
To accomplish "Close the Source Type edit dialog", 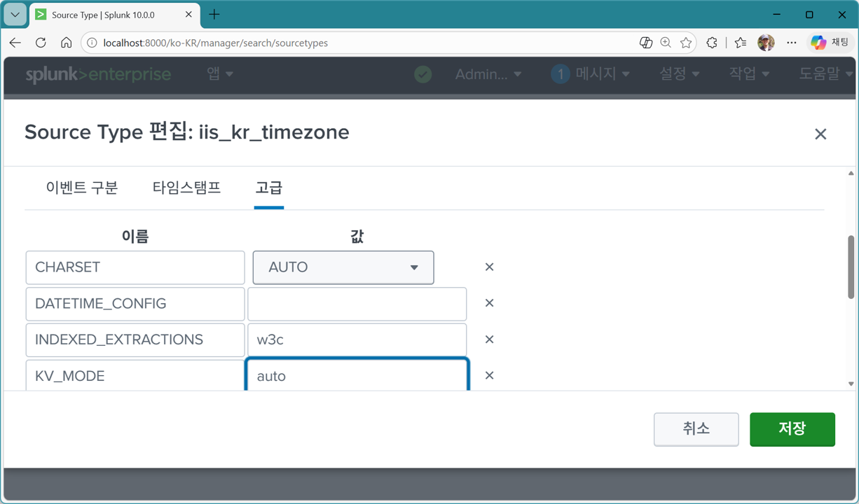I will tap(820, 134).
